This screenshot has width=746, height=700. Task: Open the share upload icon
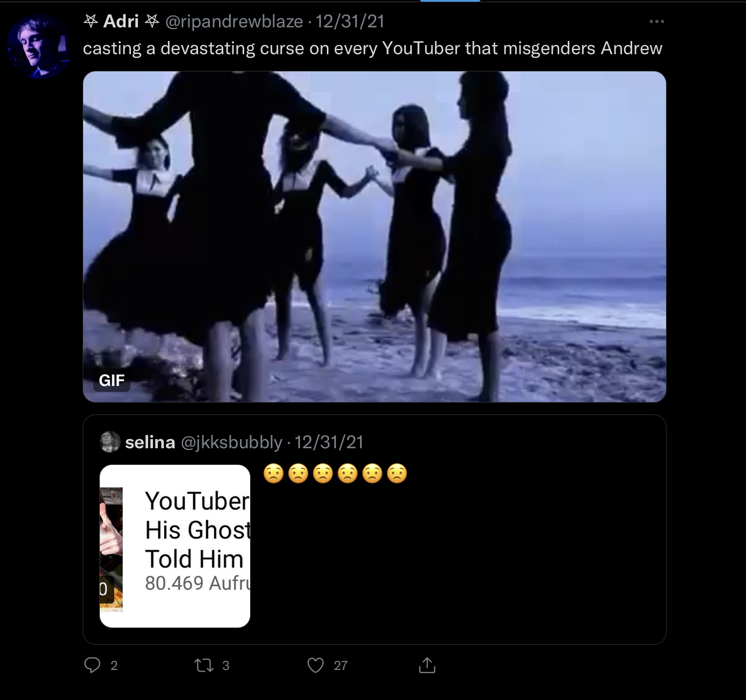[x=427, y=665]
